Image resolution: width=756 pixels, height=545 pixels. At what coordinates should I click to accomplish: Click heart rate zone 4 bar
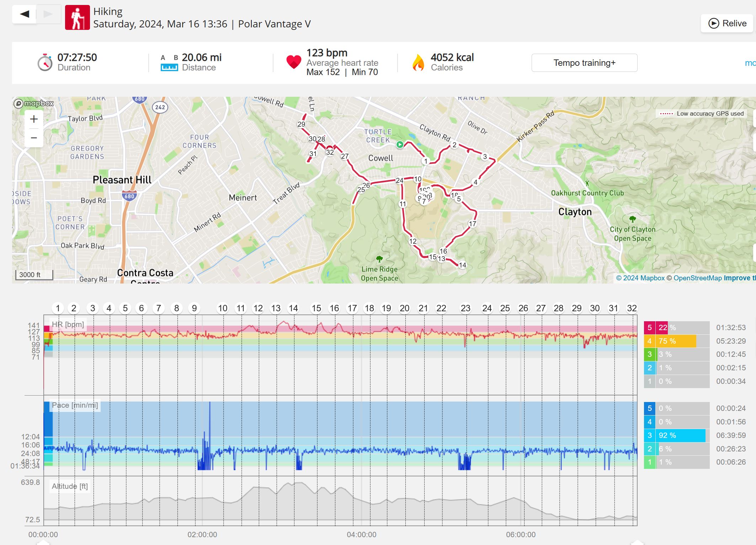tap(676, 341)
